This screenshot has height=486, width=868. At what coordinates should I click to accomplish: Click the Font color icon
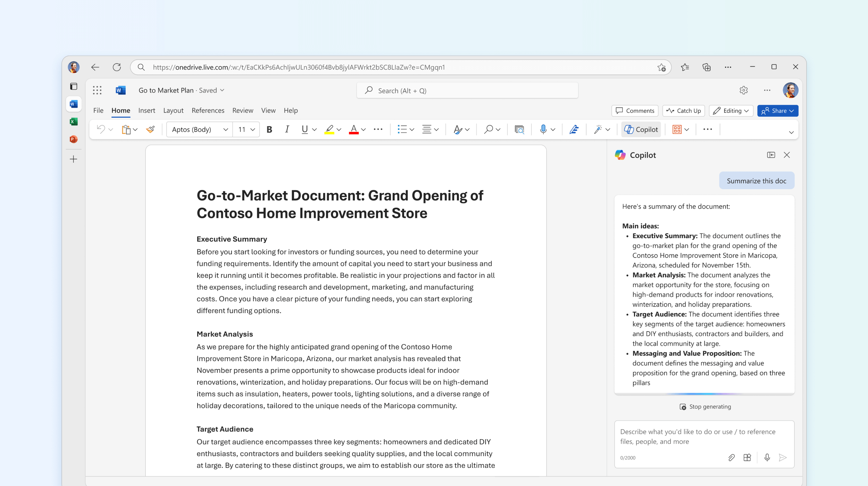coord(353,129)
